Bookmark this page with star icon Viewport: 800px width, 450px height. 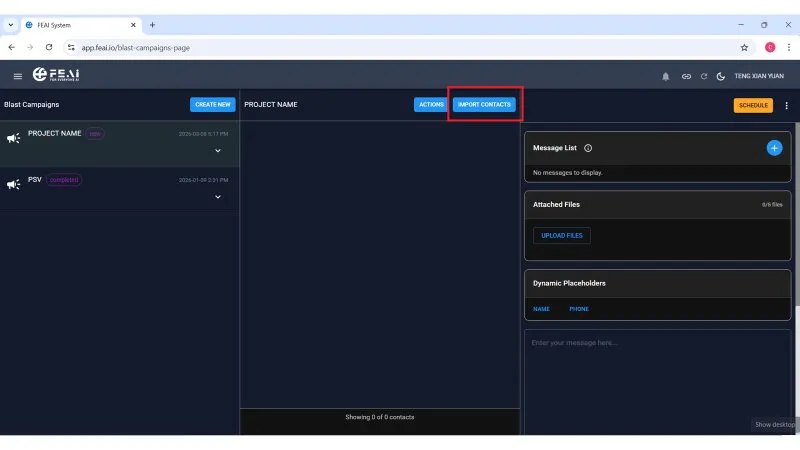pyautogui.click(x=744, y=47)
